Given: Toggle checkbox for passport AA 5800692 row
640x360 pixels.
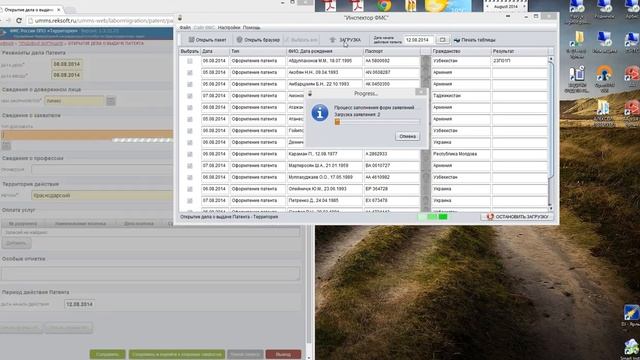Looking at the screenshot, I should click(x=190, y=61).
